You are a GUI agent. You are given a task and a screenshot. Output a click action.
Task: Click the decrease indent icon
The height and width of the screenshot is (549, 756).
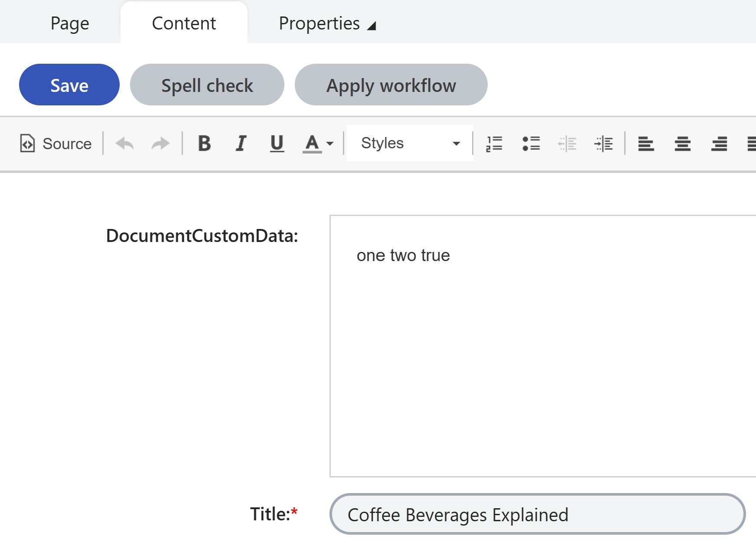(567, 144)
